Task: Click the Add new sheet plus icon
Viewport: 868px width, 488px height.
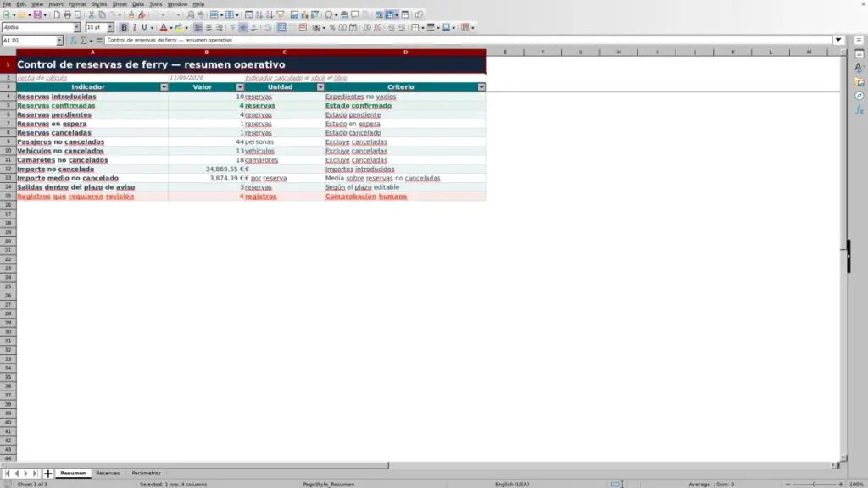Action: [47, 474]
